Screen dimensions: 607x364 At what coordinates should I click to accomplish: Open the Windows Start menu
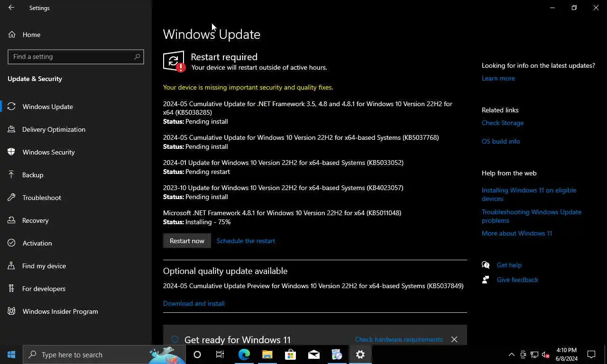point(11,355)
